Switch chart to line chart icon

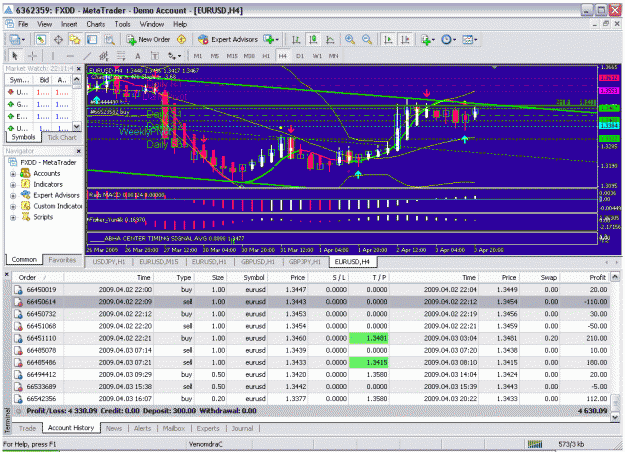coord(330,39)
